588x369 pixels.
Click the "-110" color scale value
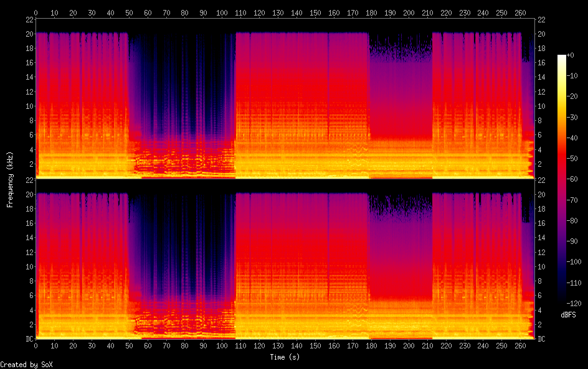pyautogui.click(x=574, y=283)
